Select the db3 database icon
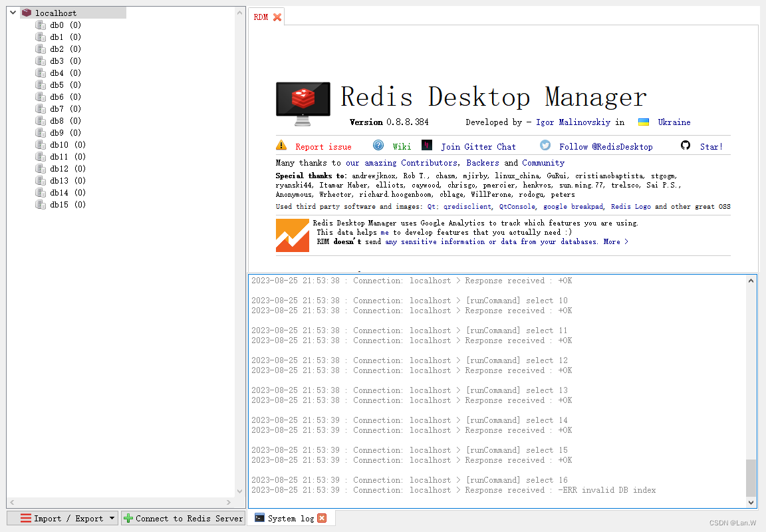This screenshot has height=532, width=766. 41,61
